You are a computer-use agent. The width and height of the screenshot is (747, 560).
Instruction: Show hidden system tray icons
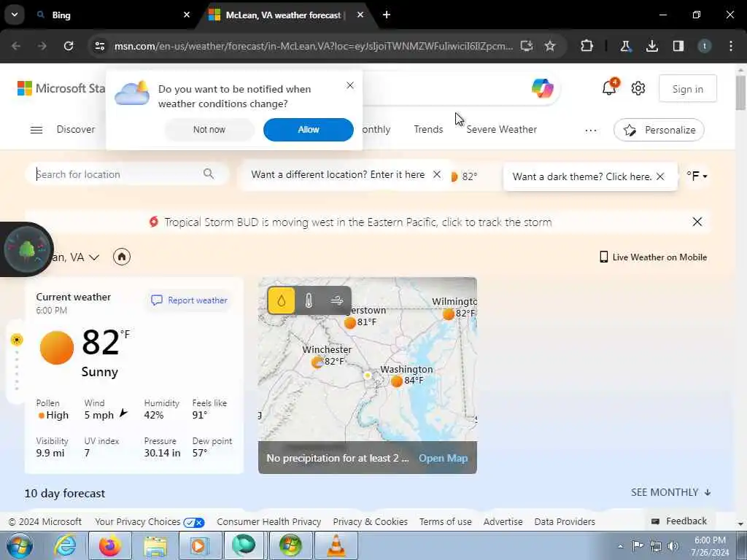pyautogui.click(x=620, y=546)
